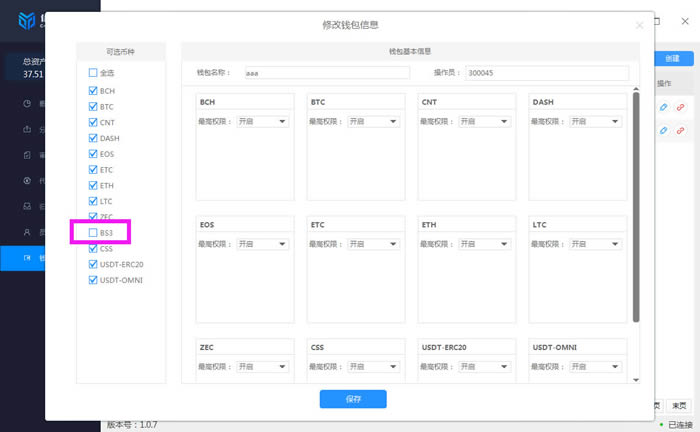Check the BS3 currency checkbox

93,233
